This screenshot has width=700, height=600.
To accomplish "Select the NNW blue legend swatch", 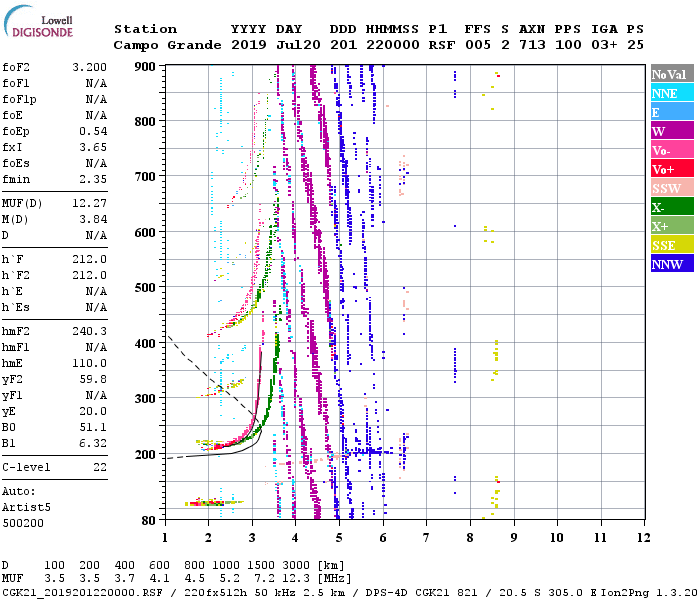I will tap(672, 263).
